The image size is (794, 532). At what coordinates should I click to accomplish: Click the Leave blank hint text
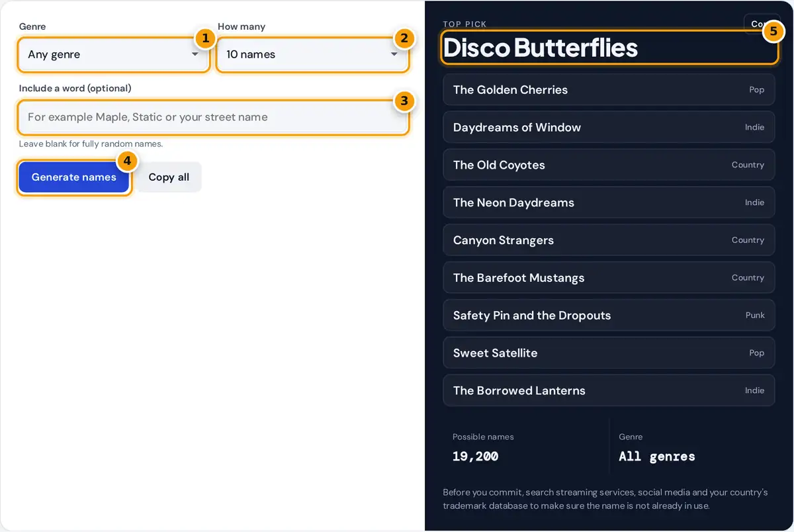pos(91,144)
